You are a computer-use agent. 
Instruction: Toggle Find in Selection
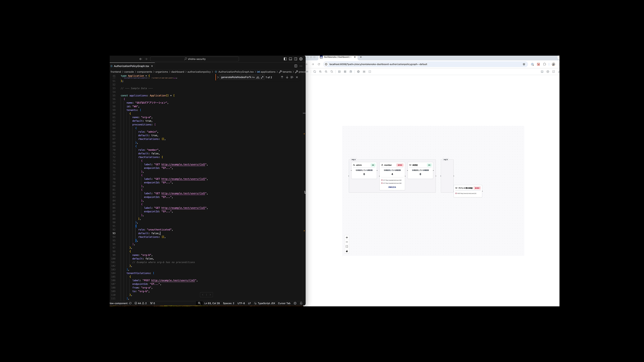(x=292, y=77)
